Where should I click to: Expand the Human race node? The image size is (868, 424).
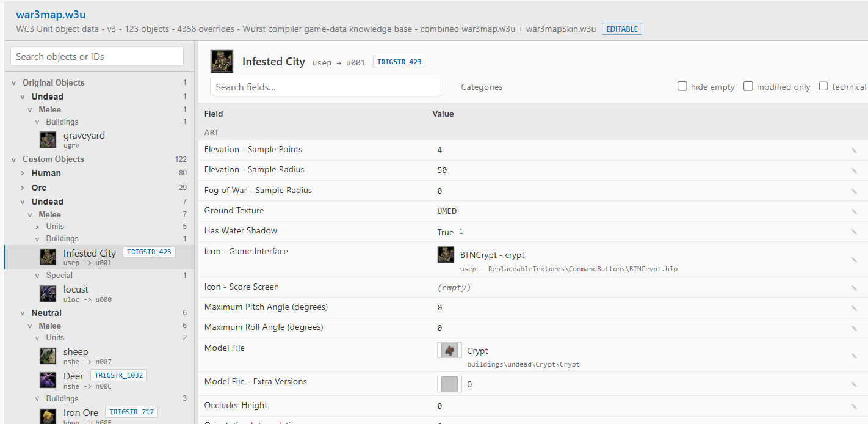(x=23, y=173)
